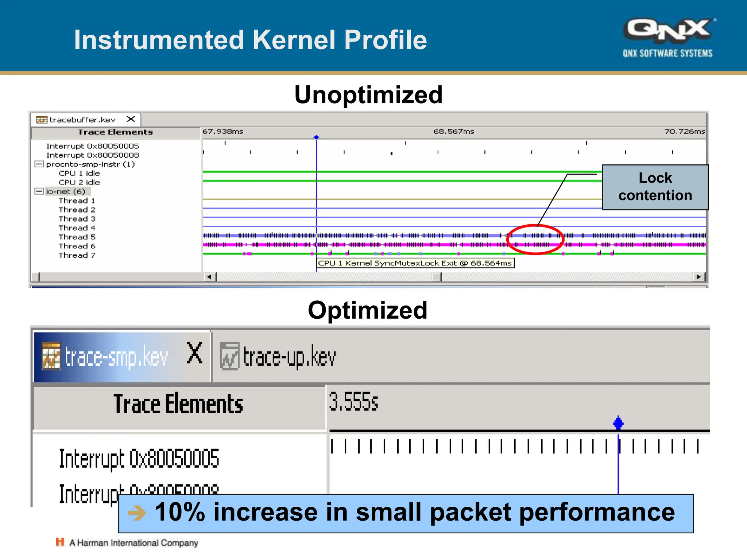Click the trace-up.kev file icon
Image resolution: width=747 pixels, height=560 pixels.
pyautogui.click(x=229, y=356)
